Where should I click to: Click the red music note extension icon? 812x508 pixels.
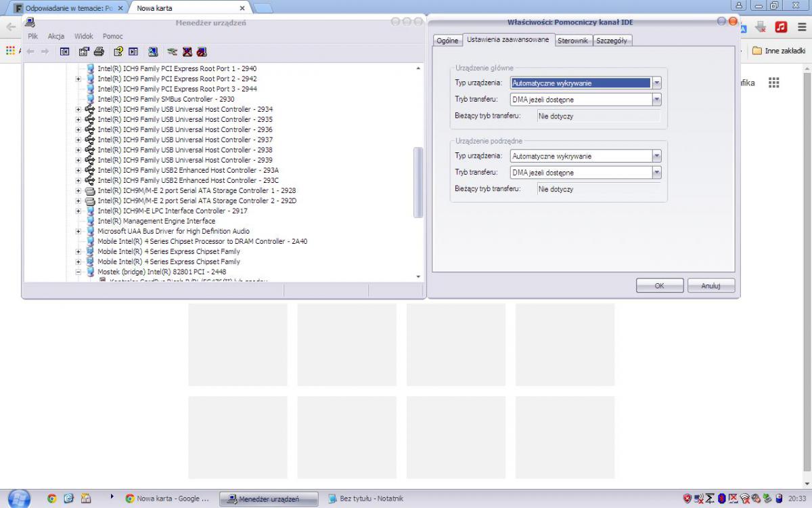tap(781, 27)
